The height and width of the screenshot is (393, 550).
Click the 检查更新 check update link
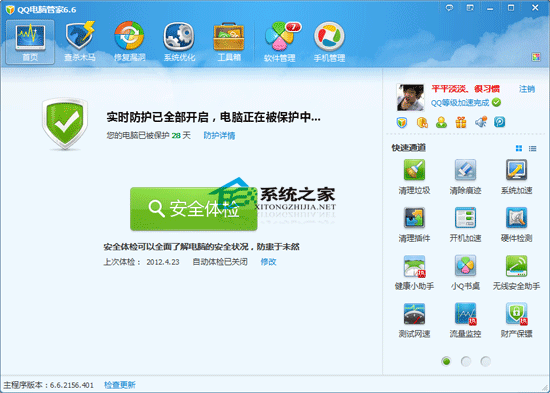(x=120, y=385)
